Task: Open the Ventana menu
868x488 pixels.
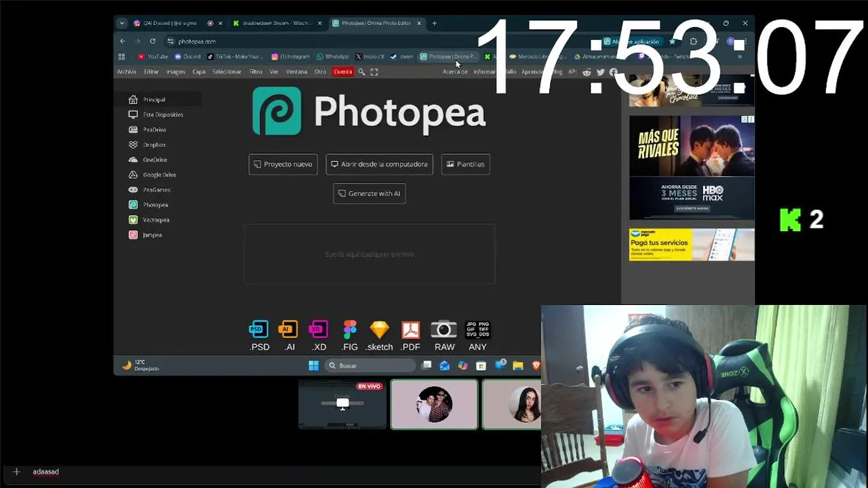Action: tap(296, 72)
